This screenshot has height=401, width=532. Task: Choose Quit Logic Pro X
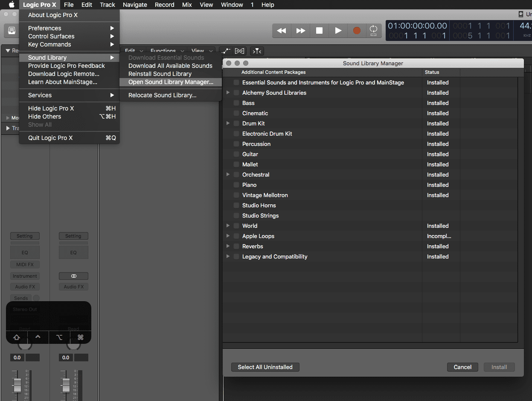(x=69, y=138)
